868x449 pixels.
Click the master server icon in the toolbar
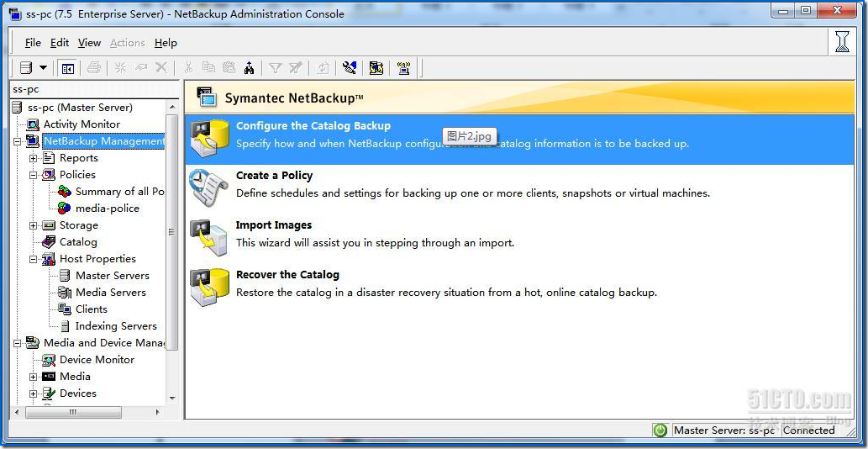pyautogui.click(x=26, y=67)
